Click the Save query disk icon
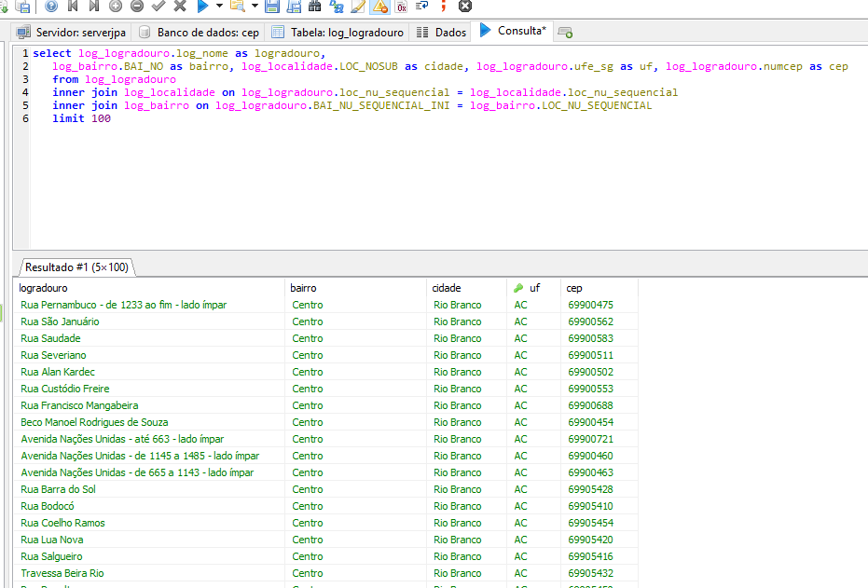868x588 pixels. coord(271,6)
